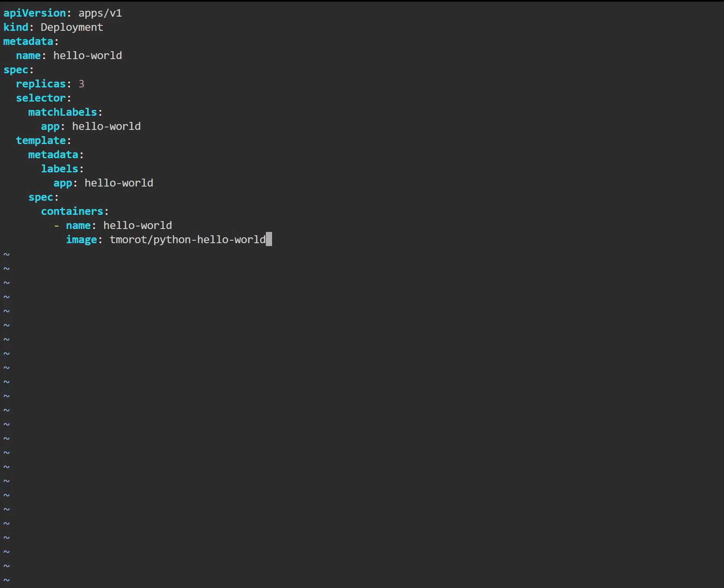The image size is (724, 588).
Task: Click the template key
Action: coord(41,140)
